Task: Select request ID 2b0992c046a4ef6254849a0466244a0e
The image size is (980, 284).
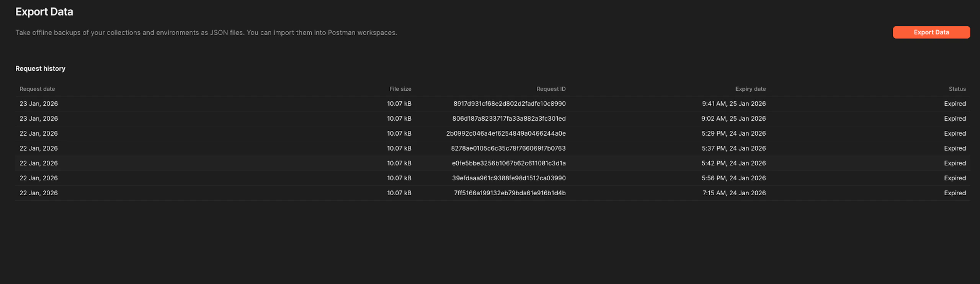Action: pos(506,133)
